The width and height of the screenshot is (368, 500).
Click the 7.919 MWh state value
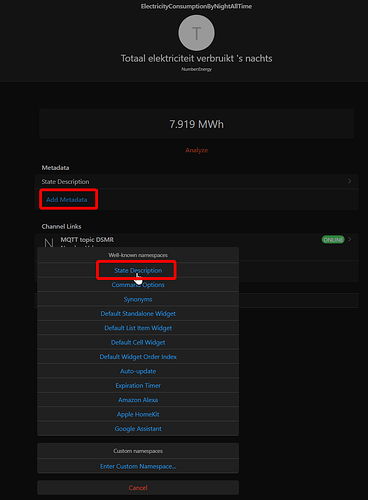click(196, 124)
